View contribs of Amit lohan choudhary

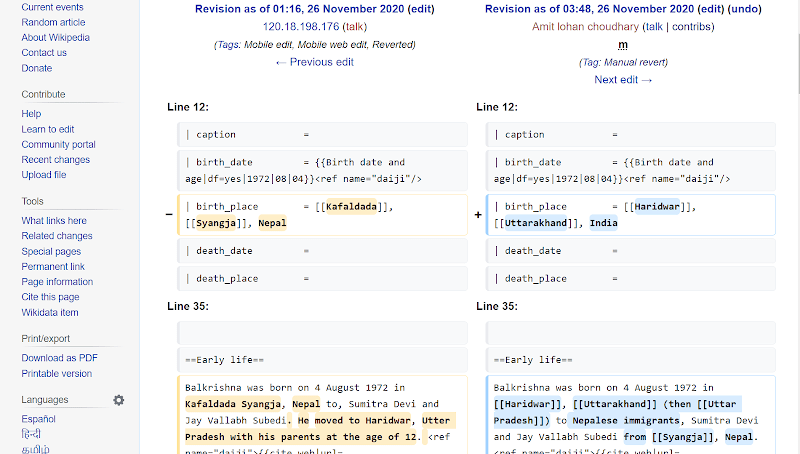click(690, 26)
